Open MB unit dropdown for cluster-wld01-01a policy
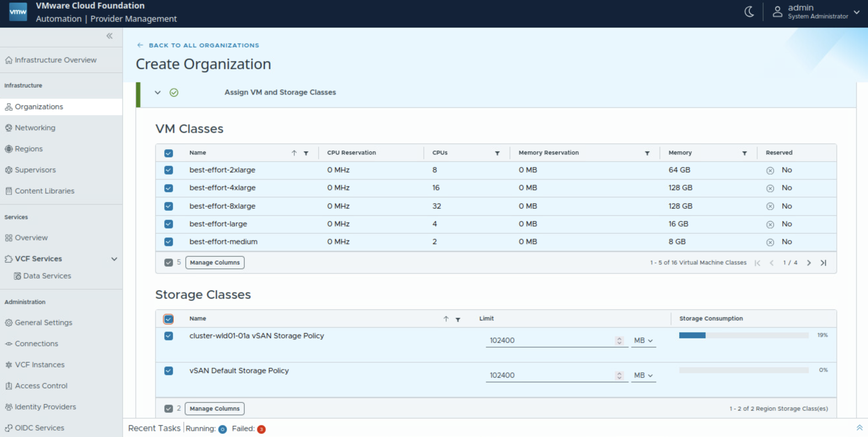 click(643, 341)
